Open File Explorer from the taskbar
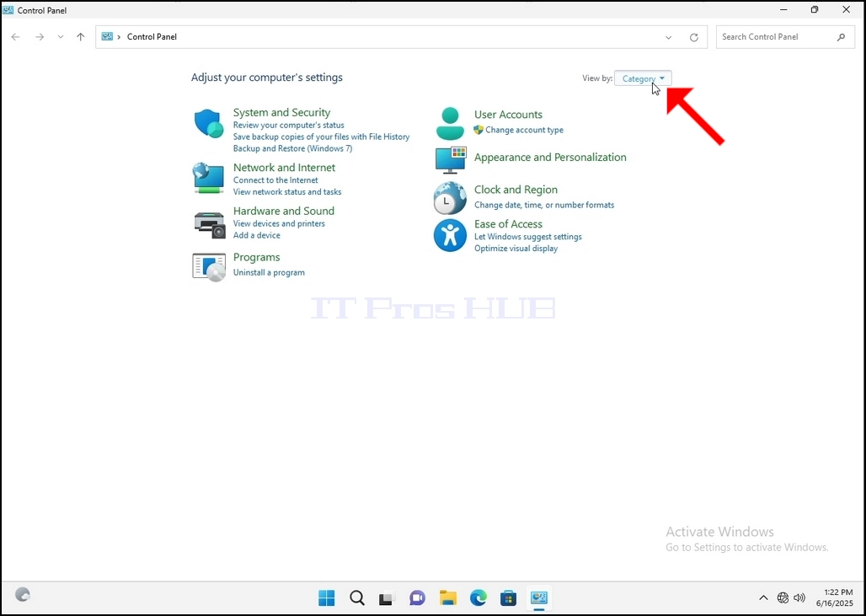Screen dimensions: 866x616 (448, 597)
